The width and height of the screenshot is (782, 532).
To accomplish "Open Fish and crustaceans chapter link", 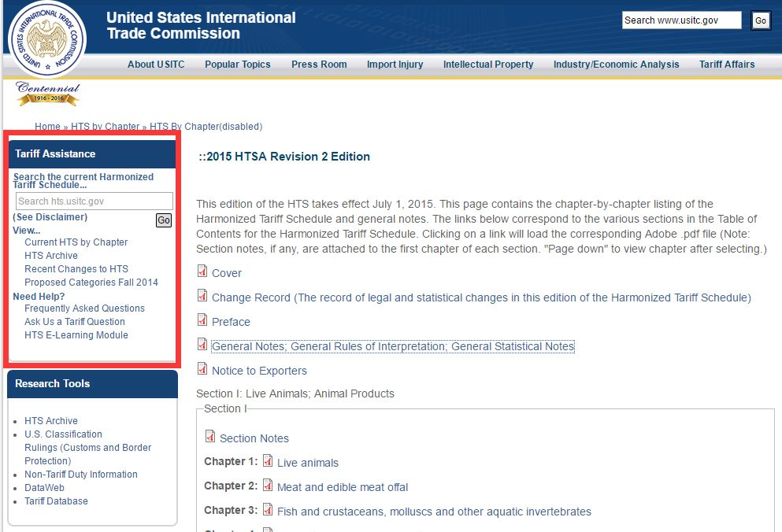I will [x=435, y=512].
